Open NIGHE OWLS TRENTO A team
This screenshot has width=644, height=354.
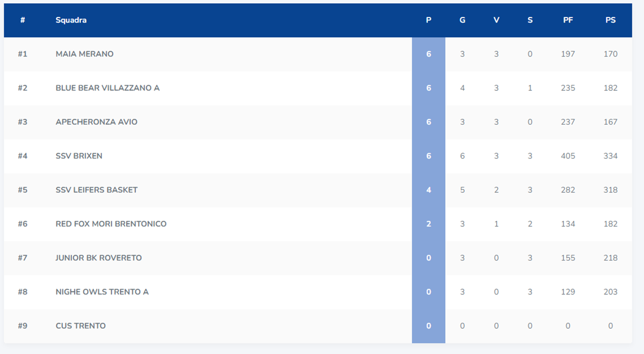[102, 292]
